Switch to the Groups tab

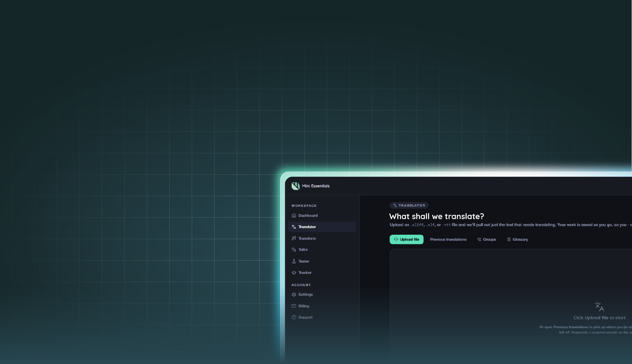tap(487, 239)
